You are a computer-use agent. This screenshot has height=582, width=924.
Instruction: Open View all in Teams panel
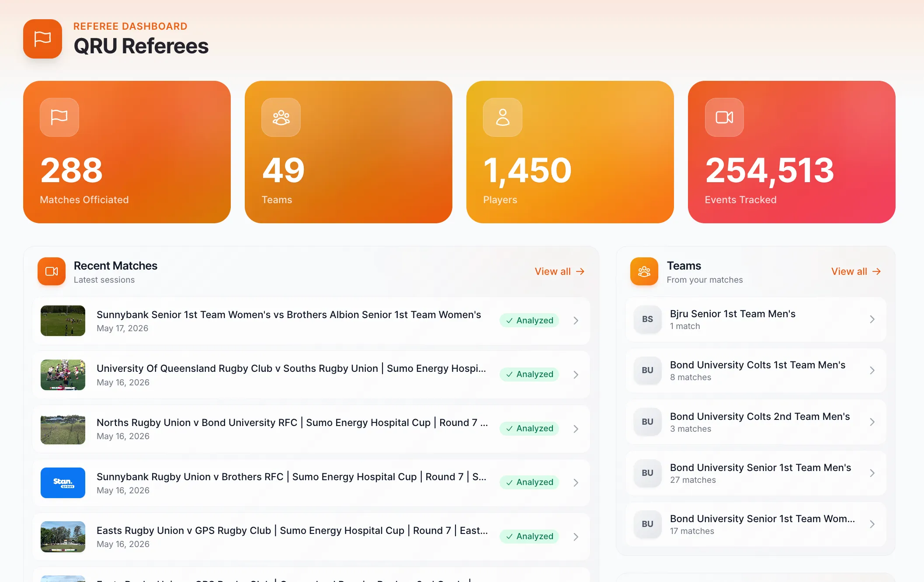coord(856,271)
